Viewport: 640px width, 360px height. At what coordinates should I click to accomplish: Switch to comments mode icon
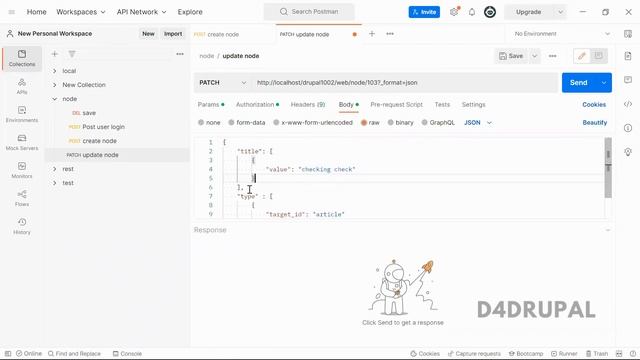(x=599, y=56)
